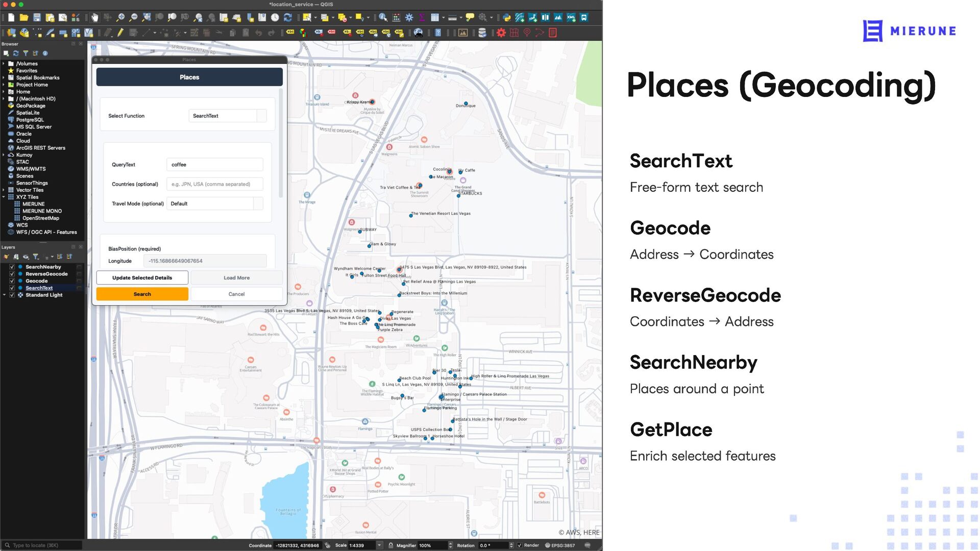Expand the Vector Tiles tree node

(4, 190)
